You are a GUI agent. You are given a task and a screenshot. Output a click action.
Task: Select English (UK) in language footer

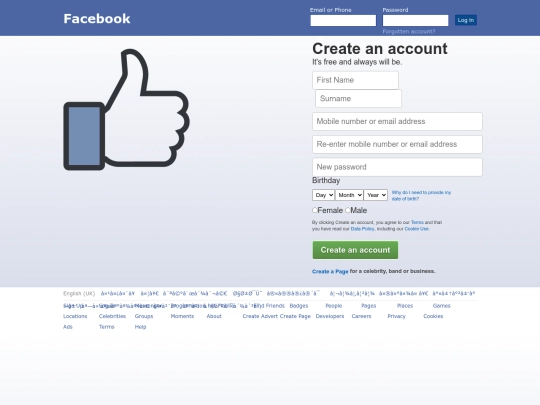tap(79, 293)
